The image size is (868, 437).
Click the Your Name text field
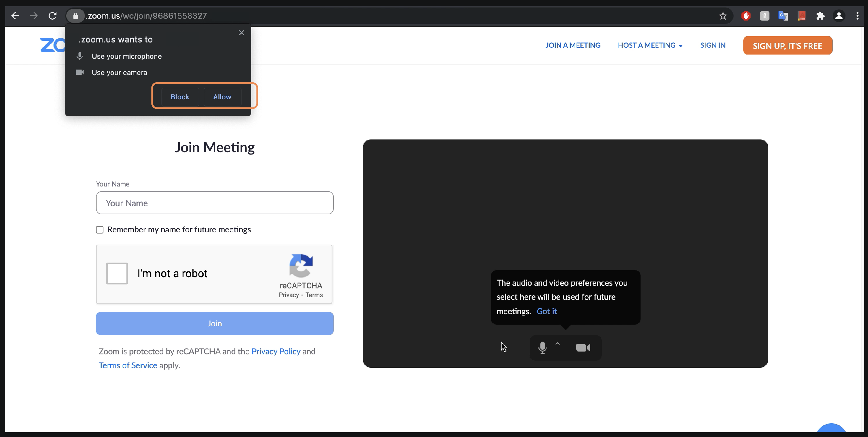(x=215, y=202)
